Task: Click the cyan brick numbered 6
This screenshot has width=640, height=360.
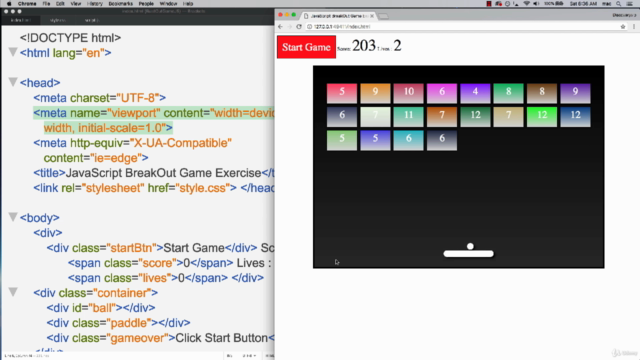Action: coord(409,140)
